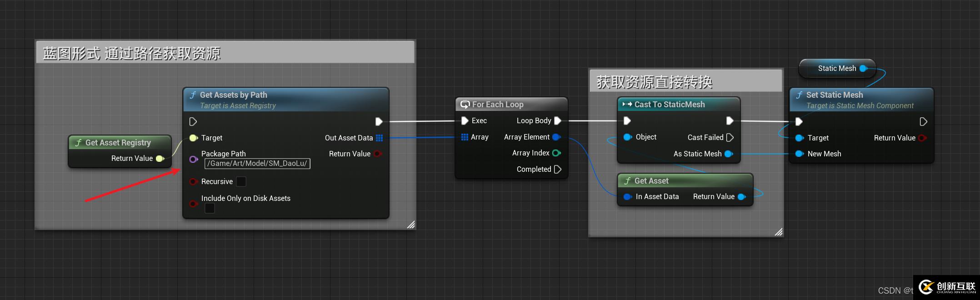Click the Completed exec pin
The height and width of the screenshot is (300, 980).
click(x=558, y=170)
